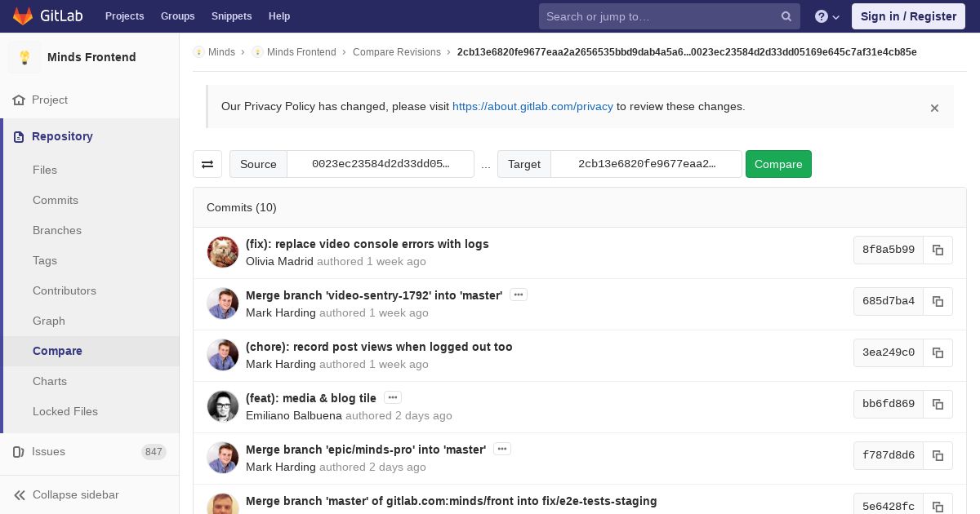Click the search magnifier icon
Viewport: 980px width, 514px height.
[x=786, y=16]
